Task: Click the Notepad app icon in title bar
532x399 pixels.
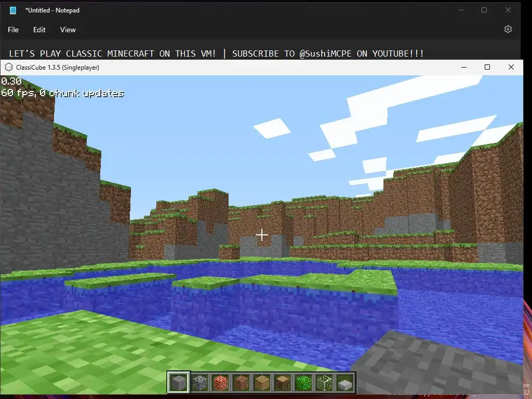Action: (13, 10)
